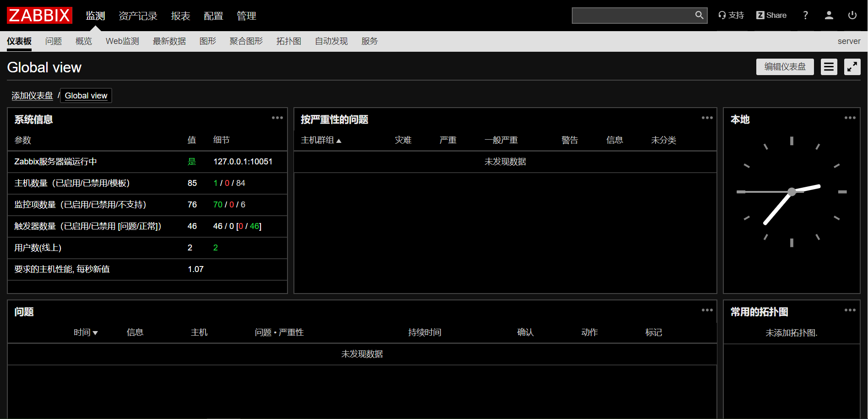This screenshot has height=419, width=868.
Task: Click the 监控项数量 row label
Action: click(x=80, y=205)
